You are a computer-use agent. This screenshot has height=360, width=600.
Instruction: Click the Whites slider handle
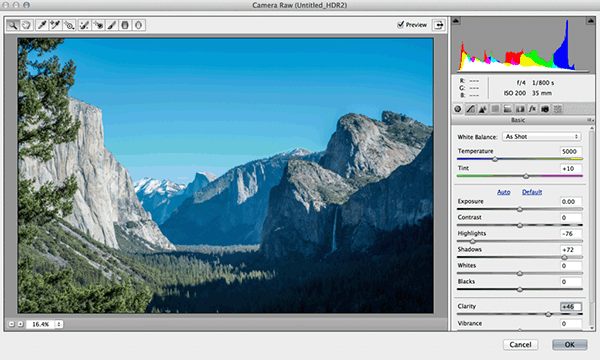coord(520,274)
